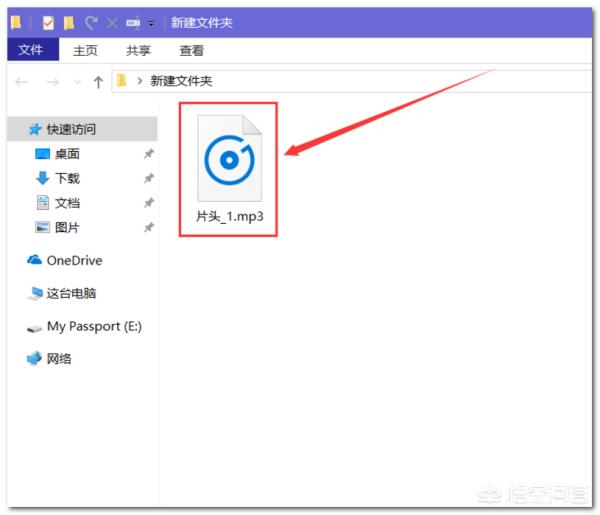Click the folder icon at title bar left
Screen dimensions: 600x515
(x=16, y=23)
